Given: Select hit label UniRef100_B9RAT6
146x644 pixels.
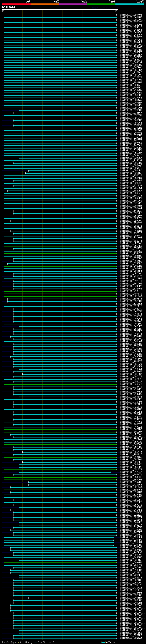Looking at the screenshot, I should click(131, 37).
